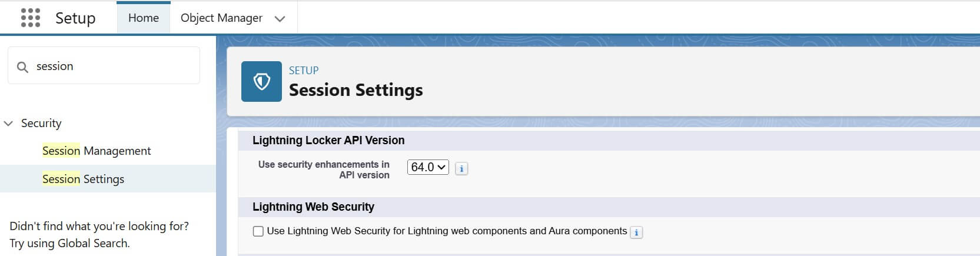Show info for Locker API version

(x=461, y=169)
